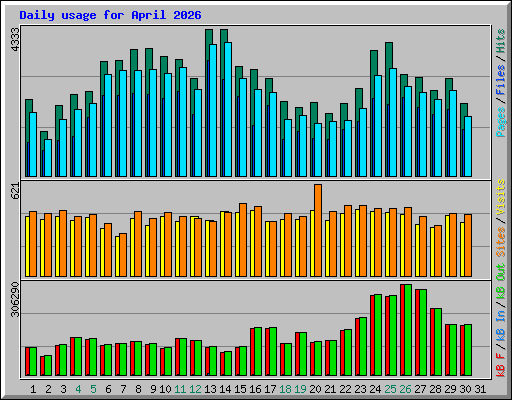This screenshot has width=512, height=400.
Task: Click the orange sites bar for day 15
Action: point(243,240)
